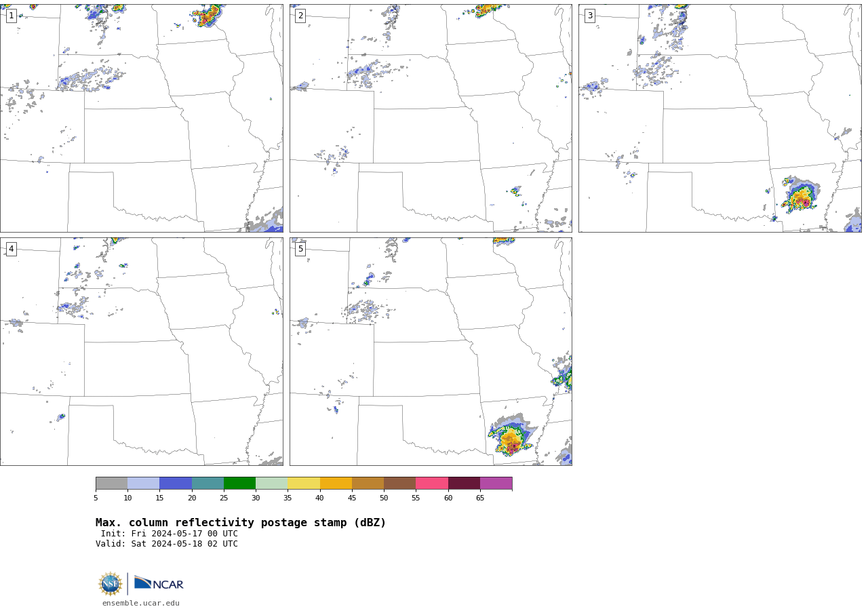
Task: Click the Valid: Sat 2024-05-18 02 UTC text
Action: click(167, 544)
